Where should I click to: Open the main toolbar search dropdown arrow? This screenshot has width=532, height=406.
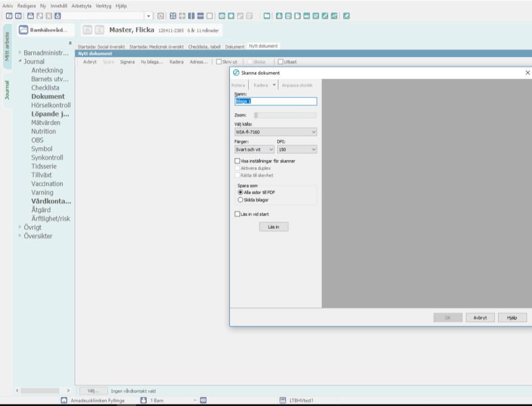tap(148, 16)
